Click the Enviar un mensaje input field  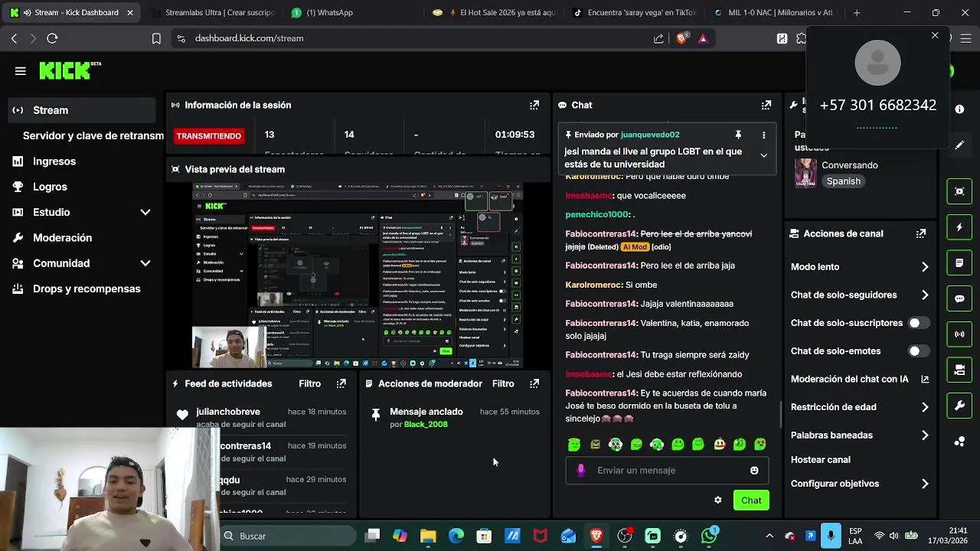click(667, 470)
